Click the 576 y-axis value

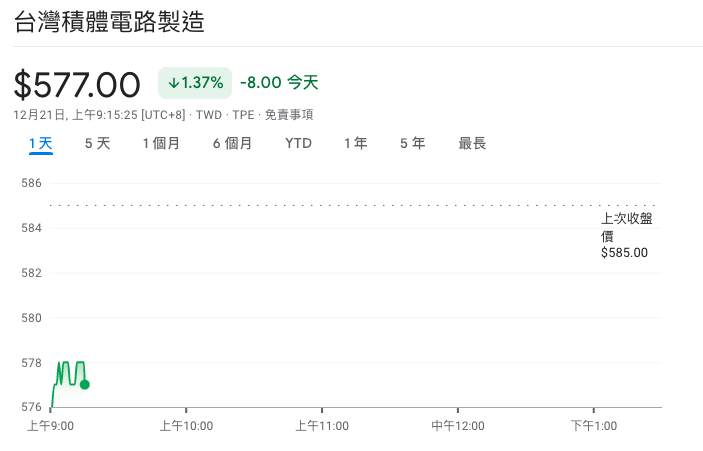[31, 407]
